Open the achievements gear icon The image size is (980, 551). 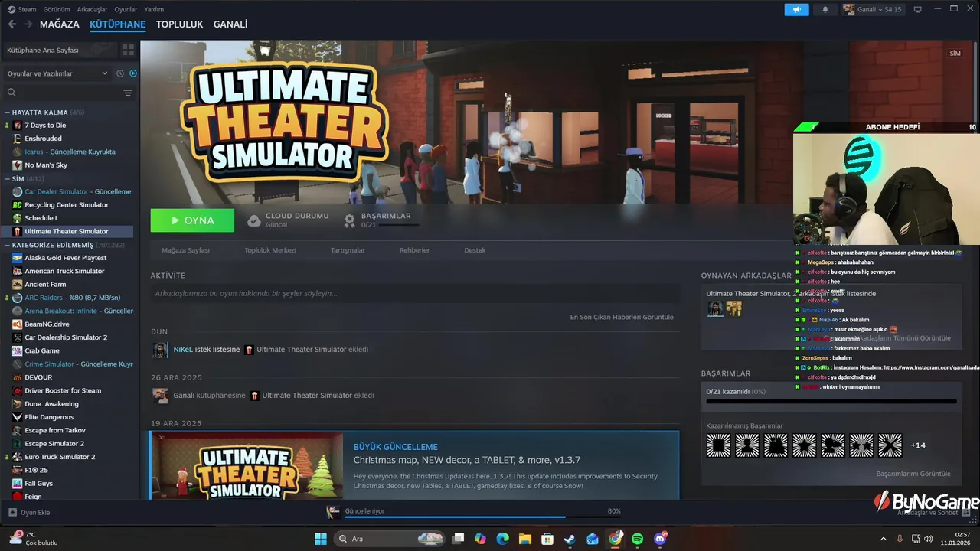349,220
